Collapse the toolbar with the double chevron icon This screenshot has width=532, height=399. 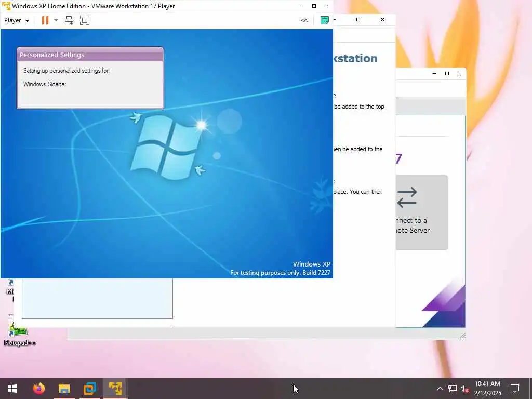(304, 20)
